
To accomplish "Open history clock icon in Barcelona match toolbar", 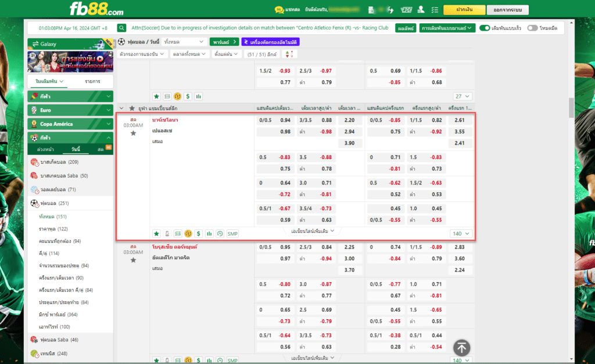I will (x=220, y=233).
